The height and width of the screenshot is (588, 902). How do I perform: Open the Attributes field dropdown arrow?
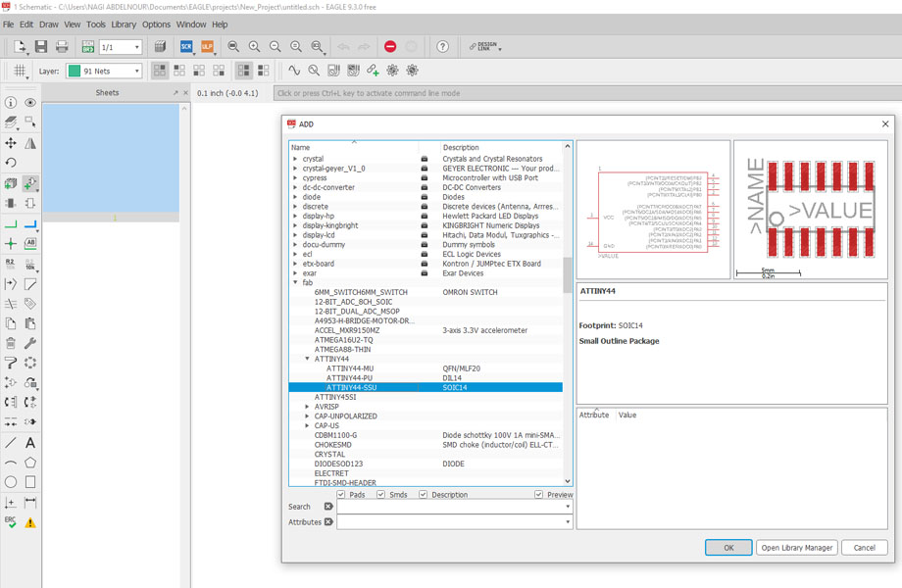pos(568,522)
